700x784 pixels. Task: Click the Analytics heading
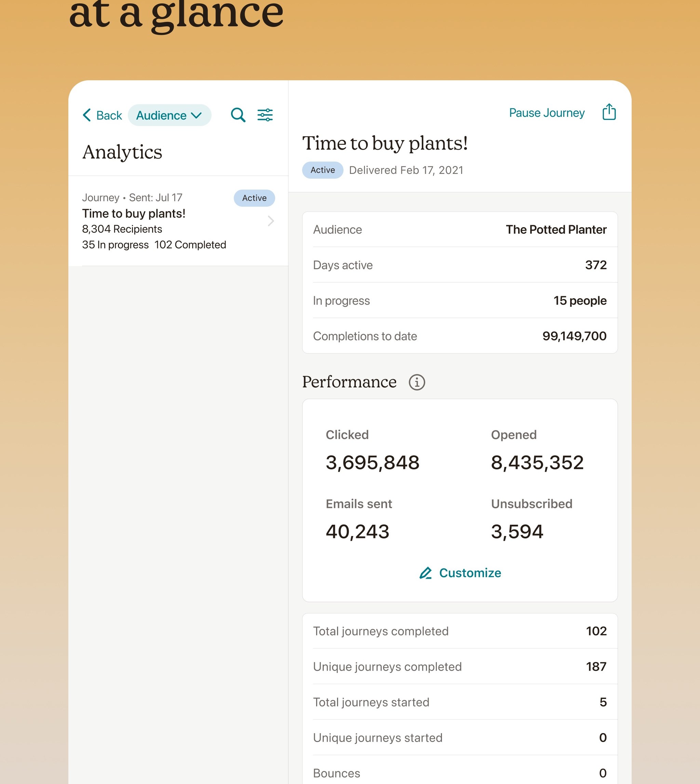(122, 153)
